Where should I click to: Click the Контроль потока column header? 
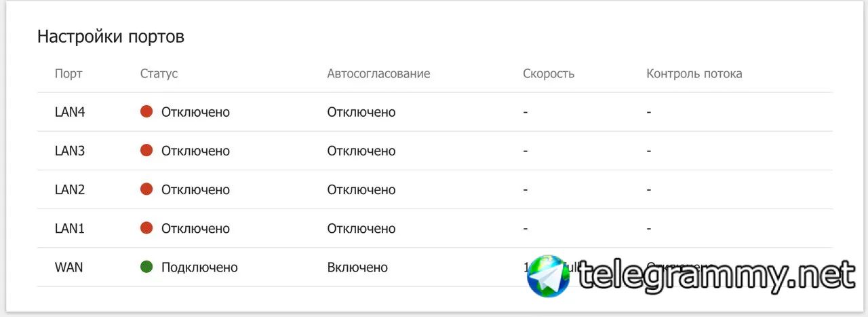point(694,73)
